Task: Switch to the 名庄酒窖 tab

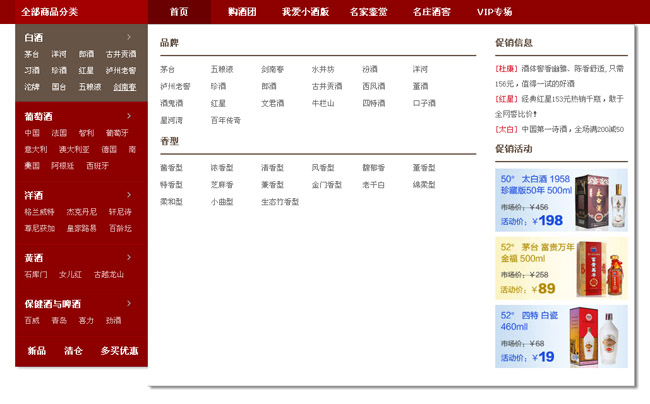Action: [x=431, y=12]
